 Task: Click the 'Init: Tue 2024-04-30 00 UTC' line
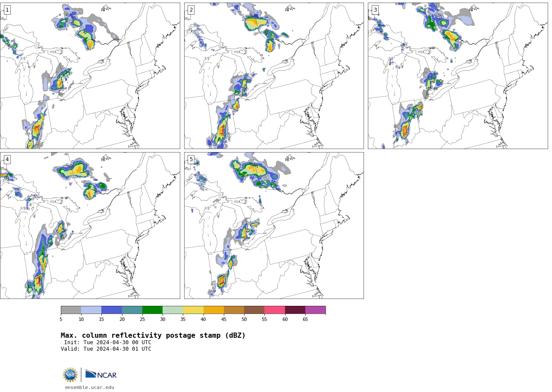coord(108,342)
